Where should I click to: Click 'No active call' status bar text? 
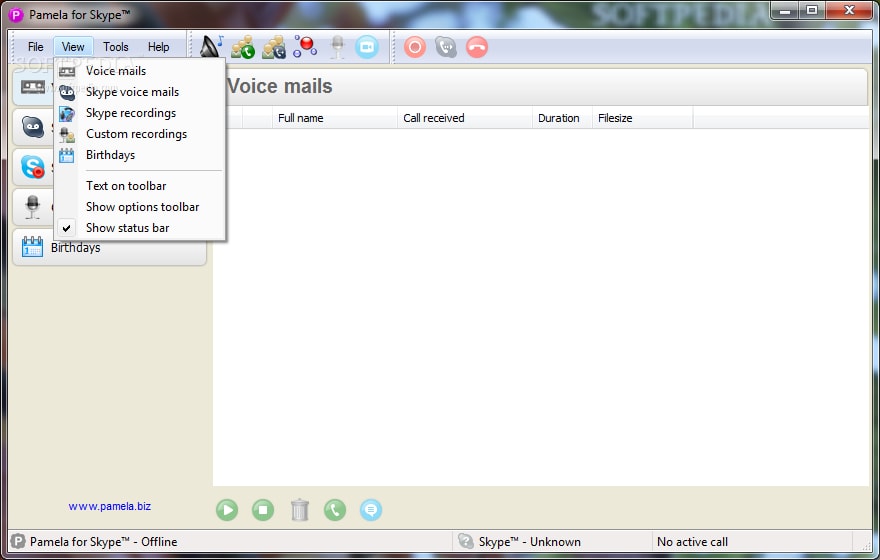[x=692, y=541]
